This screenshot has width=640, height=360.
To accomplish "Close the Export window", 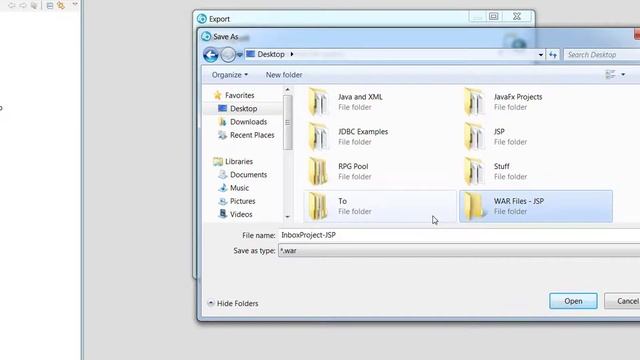I will pyautogui.click(x=517, y=16).
